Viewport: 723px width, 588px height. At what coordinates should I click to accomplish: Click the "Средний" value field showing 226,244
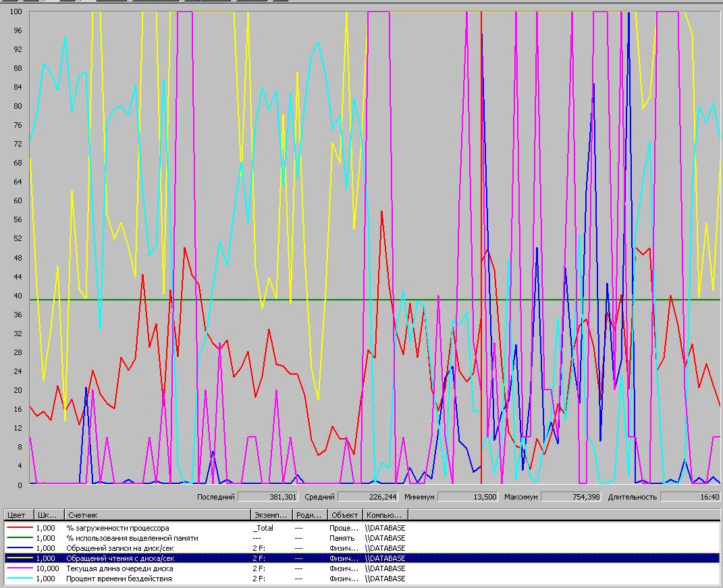pos(369,497)
